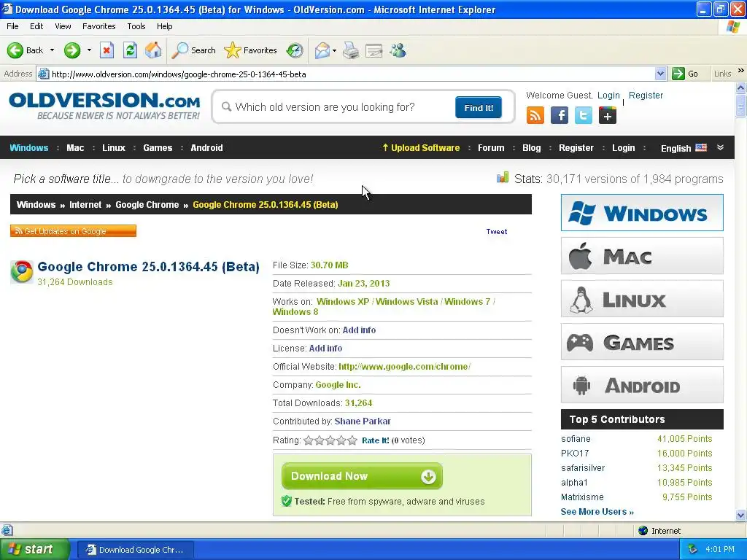Open the Forum link
Image resolution: width=747 pixels, height=560 pixels.
(491, 147)
